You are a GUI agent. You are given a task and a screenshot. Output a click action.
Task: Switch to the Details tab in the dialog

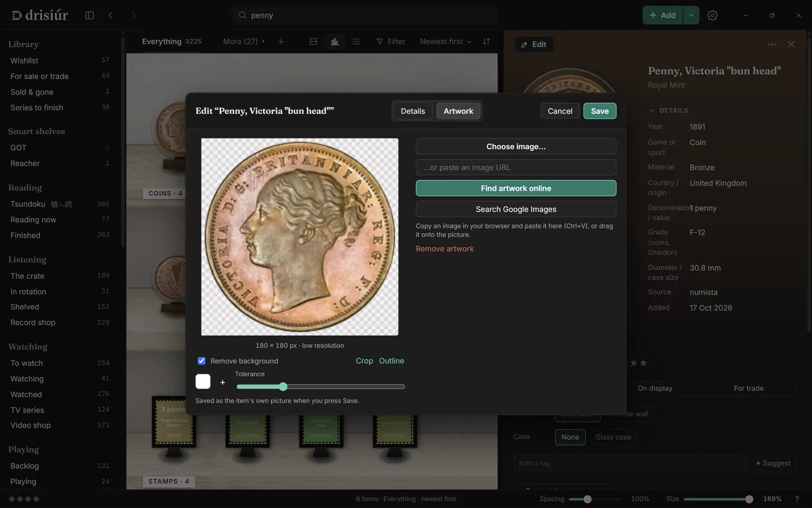coord(413,111)
